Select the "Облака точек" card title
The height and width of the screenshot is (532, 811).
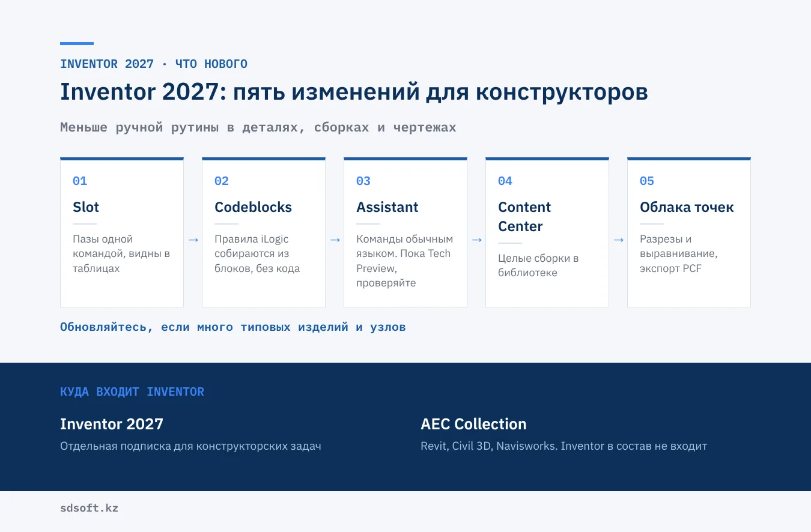(687, 207)
